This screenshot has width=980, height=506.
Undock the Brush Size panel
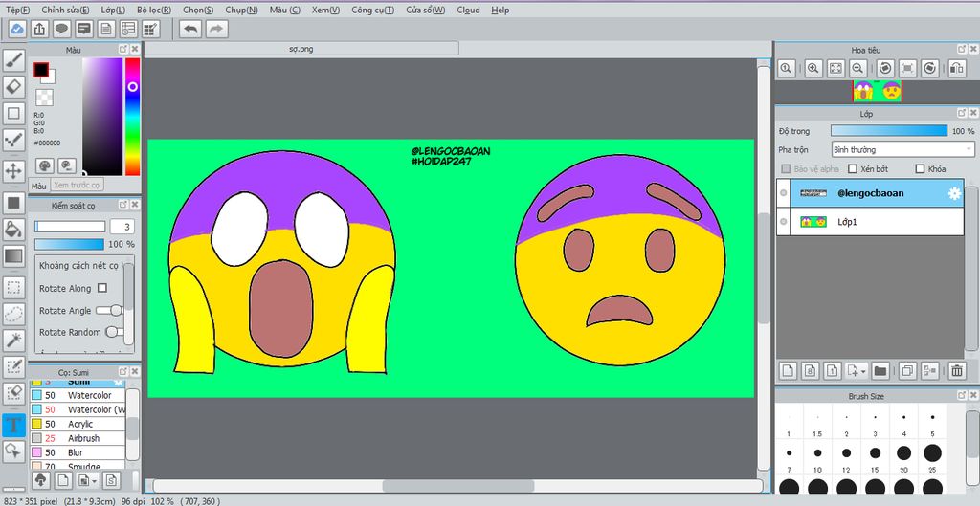(x=962, y=395)
